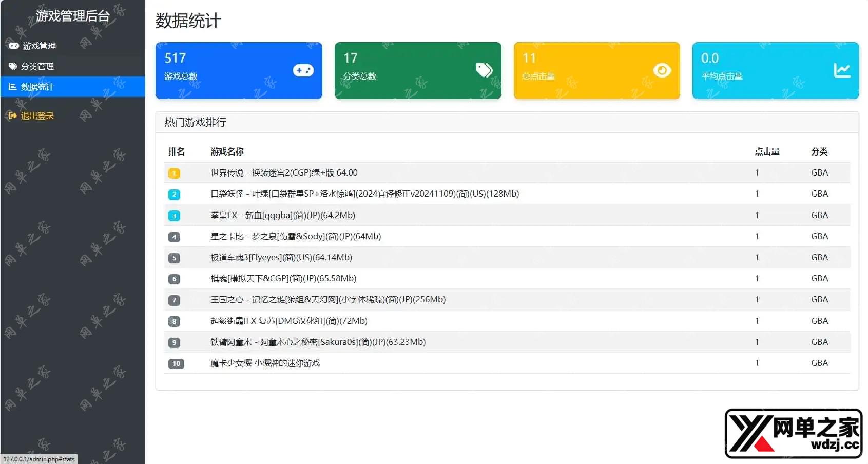
Task: Open the 分类管理 sidebar menu
Action: click(x=37, y=66)
